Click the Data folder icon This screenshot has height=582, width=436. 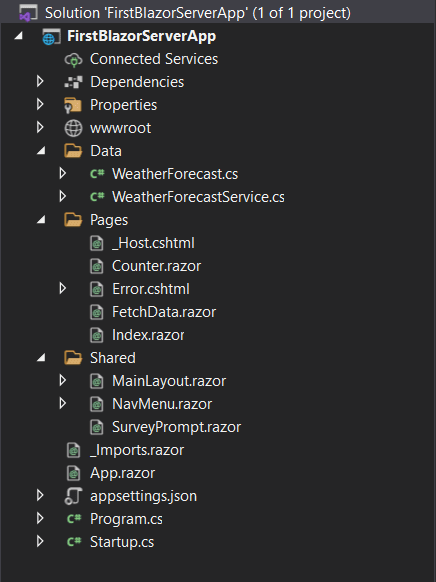(73, 151)
